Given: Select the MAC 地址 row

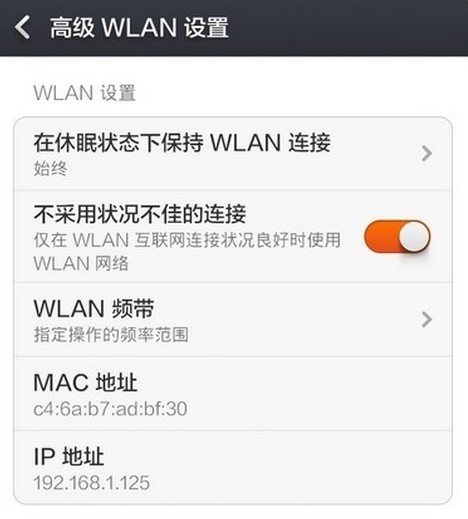Looking at the screenshot, I should (233, 394).
